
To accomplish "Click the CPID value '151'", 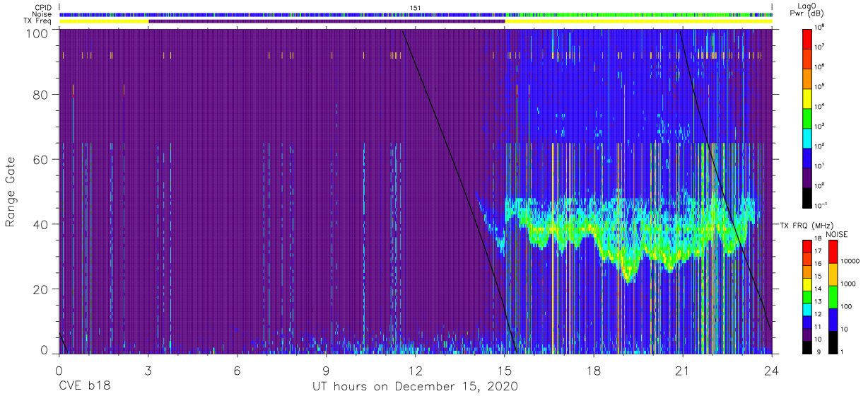I will (416, 8).
